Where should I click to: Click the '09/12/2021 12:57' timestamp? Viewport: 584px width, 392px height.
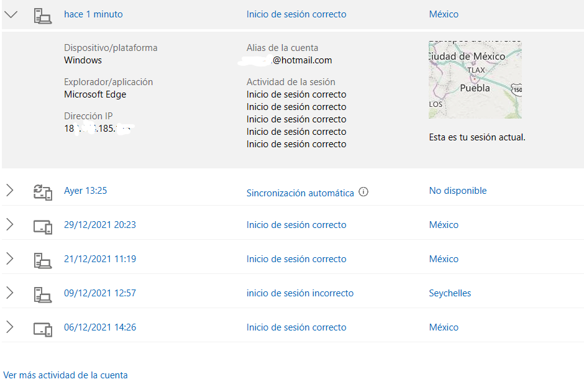pyautogui.click(x=100, y=293)
